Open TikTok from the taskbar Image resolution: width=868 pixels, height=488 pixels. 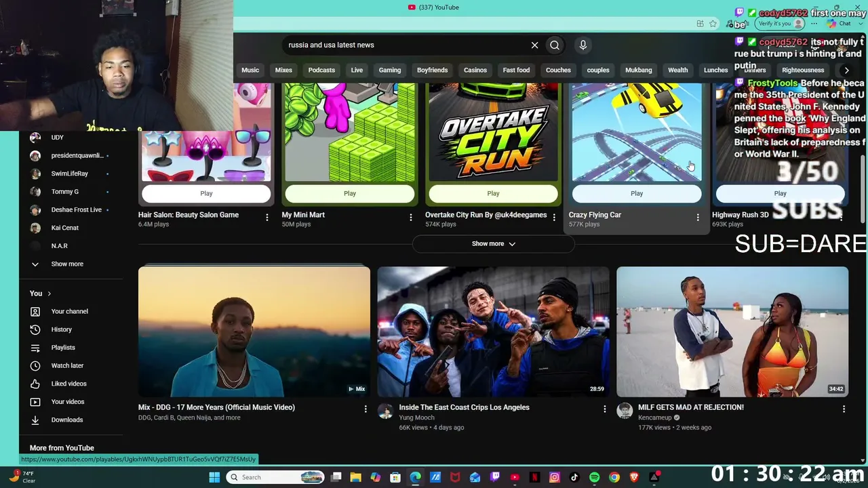point(574,477)
